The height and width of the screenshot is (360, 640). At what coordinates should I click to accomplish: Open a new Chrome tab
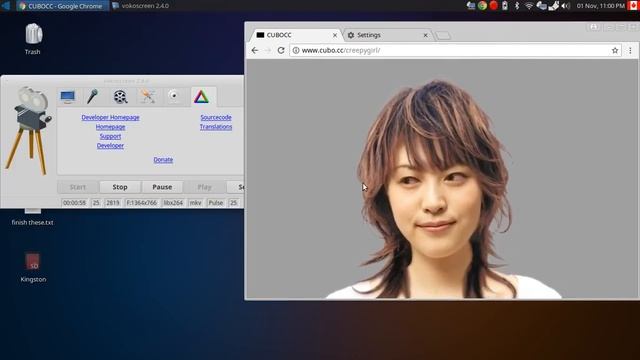pos(443,36)
